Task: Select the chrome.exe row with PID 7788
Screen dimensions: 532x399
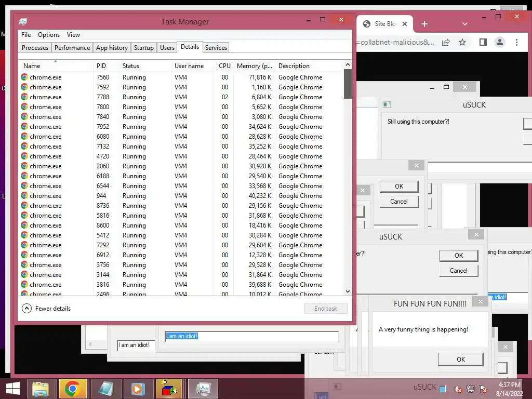Action: 181,97
